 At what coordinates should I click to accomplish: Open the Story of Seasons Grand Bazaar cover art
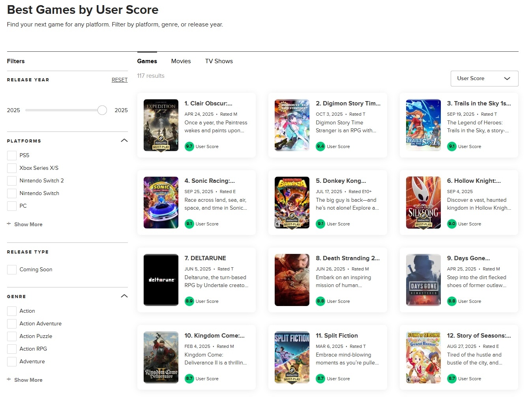pos(423,357)
